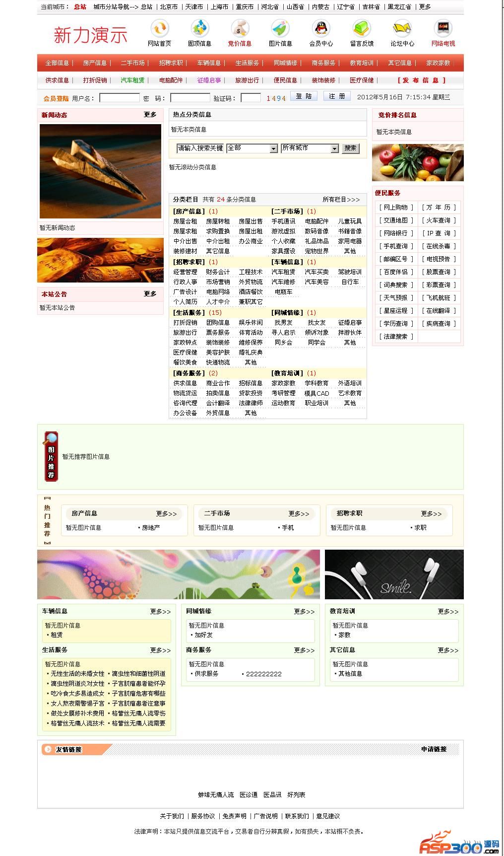Click the 图片信息 icon

click(280, 28)
